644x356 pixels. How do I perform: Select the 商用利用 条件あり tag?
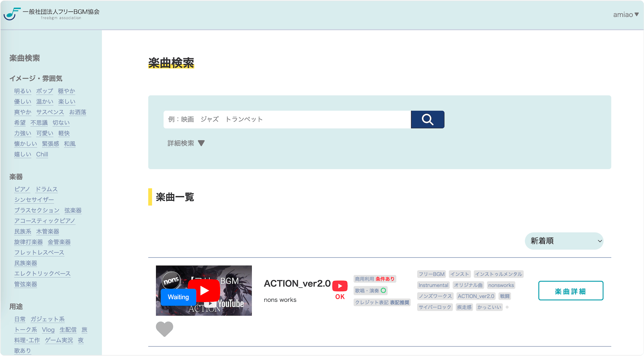[x=374, y=279]
